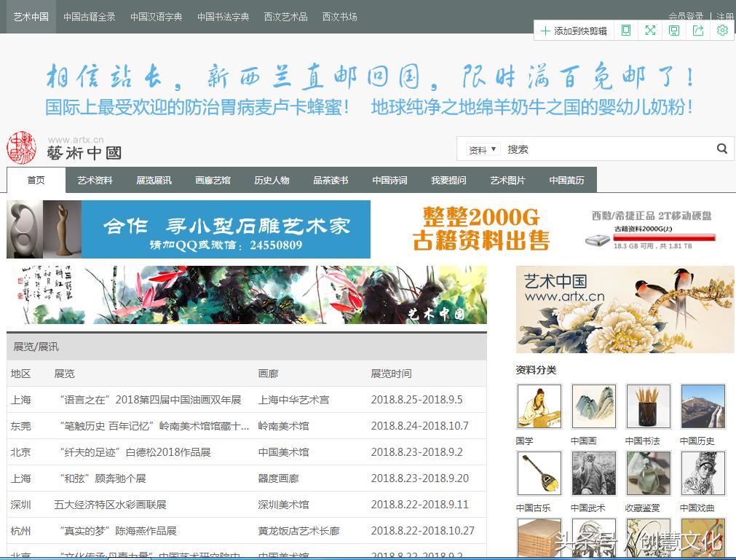Viewport: 736px width, 560px height.
Task: Select the 中国书法 category icon
Action: pos(647,407)
